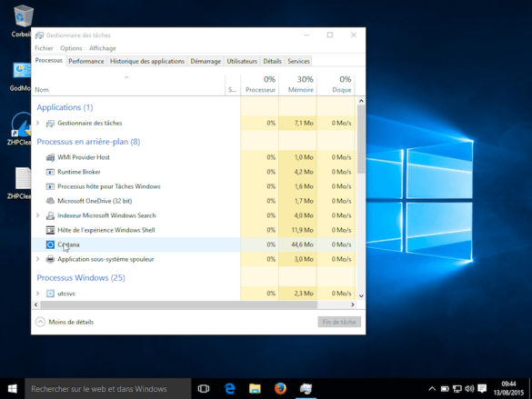The image size is (532, 399).
Task: Select the Cortana row's 44,6 Mo memory value
Action: point(302,244)
